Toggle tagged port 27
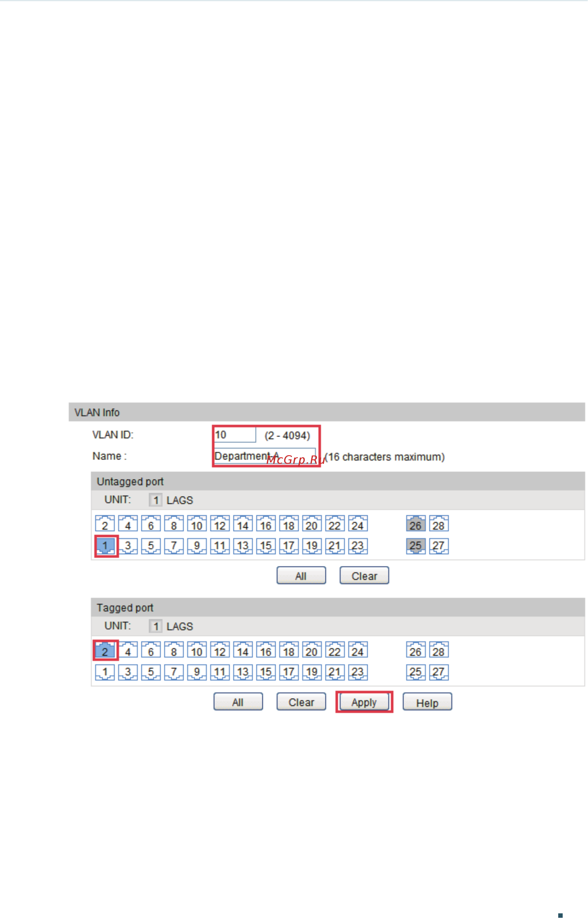 (x=439, y=672)
